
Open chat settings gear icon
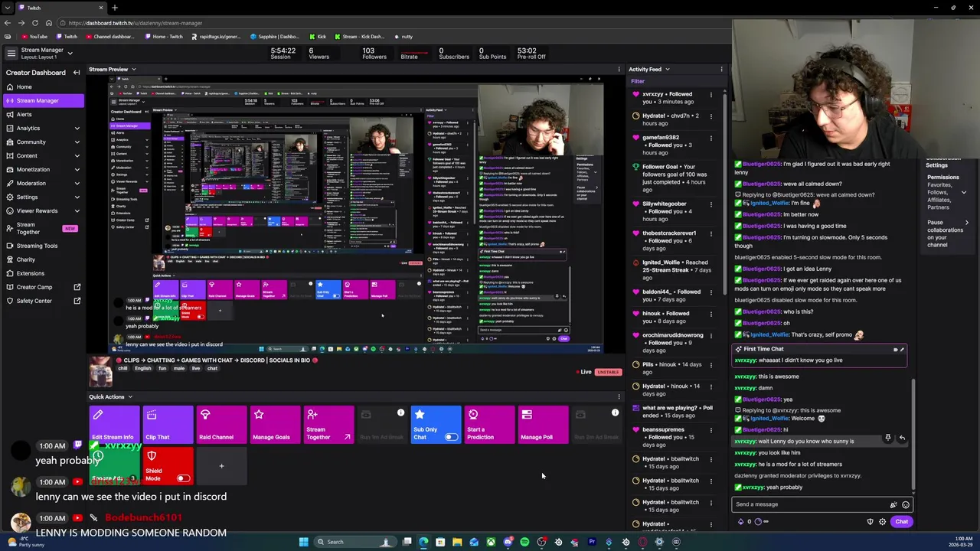(x=882, y=522)
